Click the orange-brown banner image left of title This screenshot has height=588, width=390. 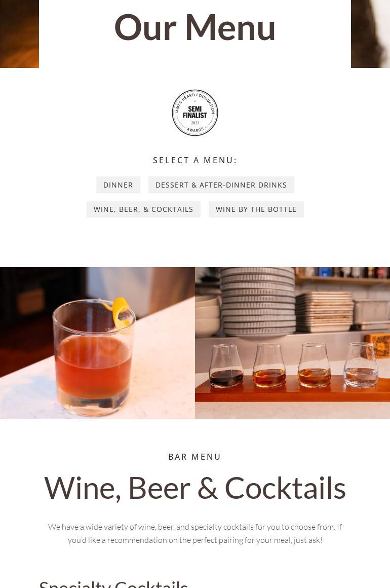point(19,34)
